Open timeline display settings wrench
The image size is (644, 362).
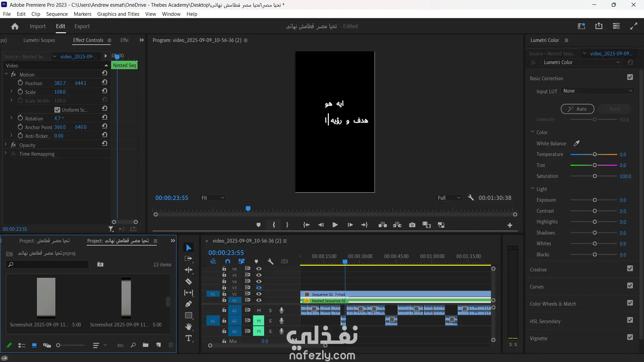pyautogui.click(x=270, y=261)
